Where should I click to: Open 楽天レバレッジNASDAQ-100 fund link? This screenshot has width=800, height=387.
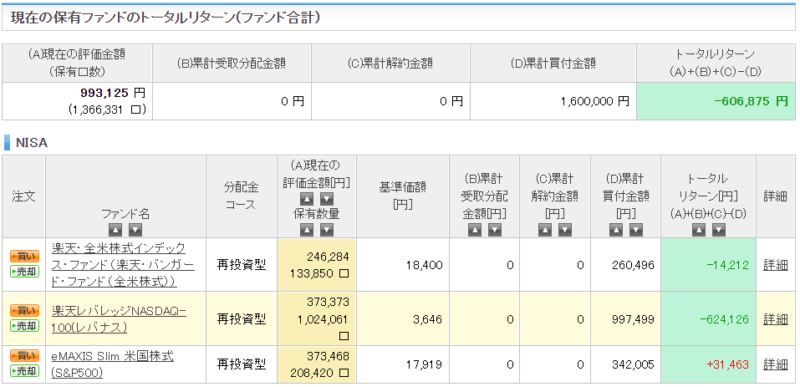[119, 319]
